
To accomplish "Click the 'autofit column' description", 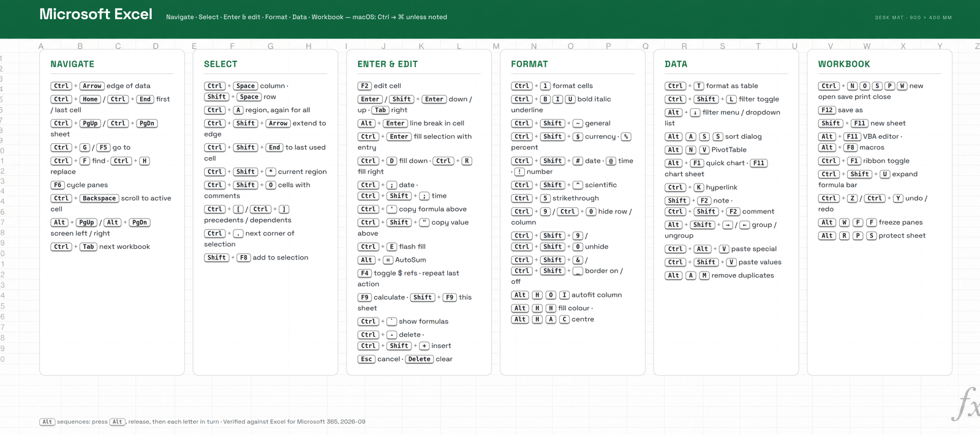I will [x=597, y=295].
